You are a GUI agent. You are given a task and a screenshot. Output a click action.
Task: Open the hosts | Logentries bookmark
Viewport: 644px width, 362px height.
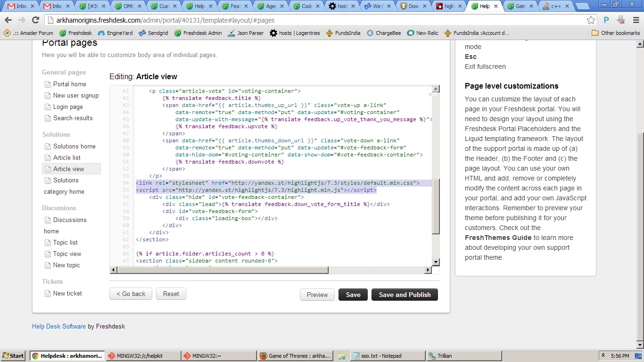click(x=295, y=33)
